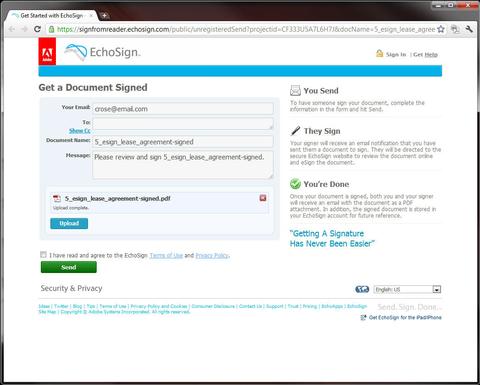Viewport: 480px width, 385px height.
Task: Click the iPad/iPhone icon next to Get EchoSign
Action: [363, 317]
